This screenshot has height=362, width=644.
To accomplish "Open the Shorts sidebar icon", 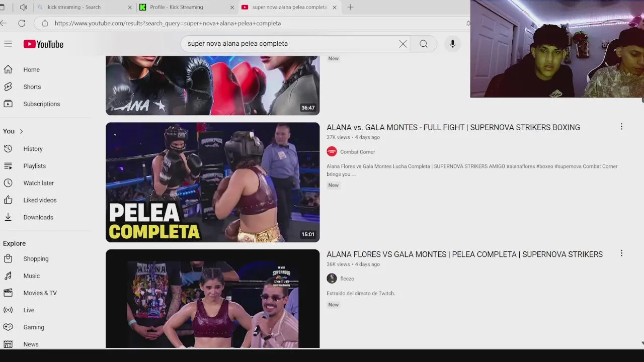I will coord(8,86).
